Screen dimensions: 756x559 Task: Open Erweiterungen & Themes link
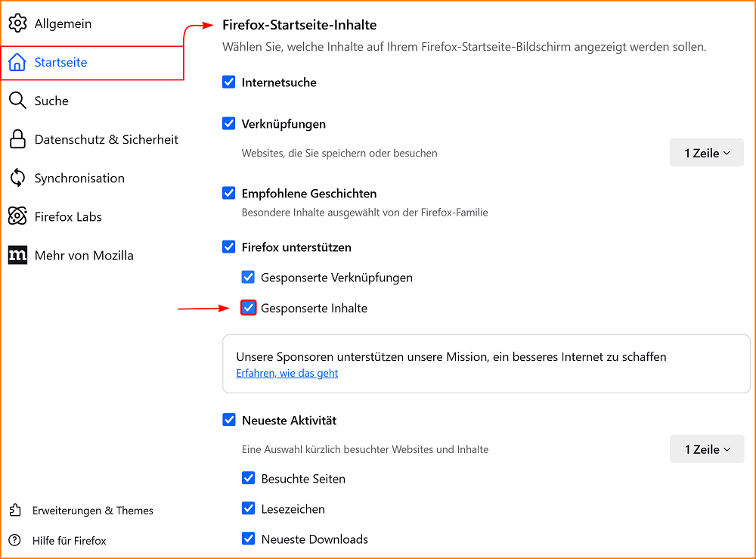(92, 511)
